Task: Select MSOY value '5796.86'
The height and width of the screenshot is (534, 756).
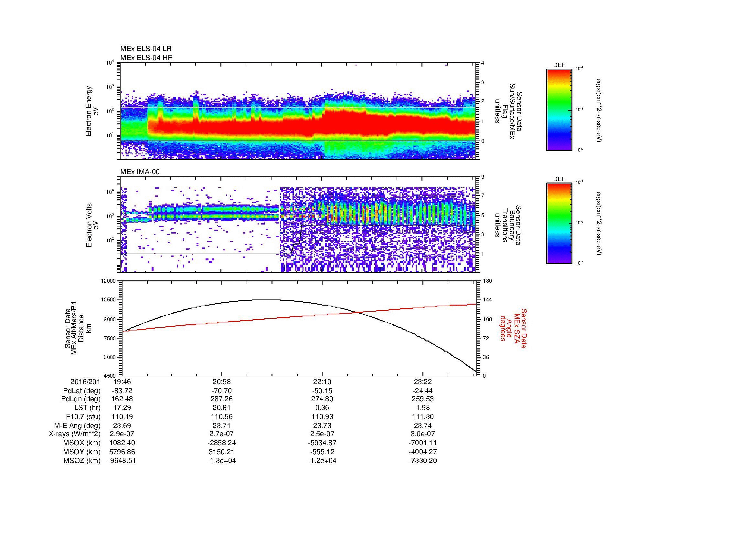Action: [122, 452]
